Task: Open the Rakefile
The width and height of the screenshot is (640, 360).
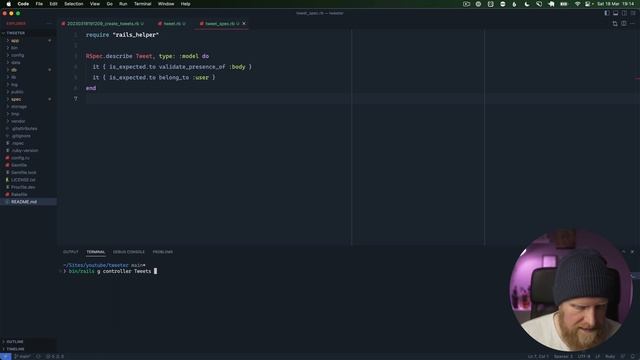Action: (19, 195)
